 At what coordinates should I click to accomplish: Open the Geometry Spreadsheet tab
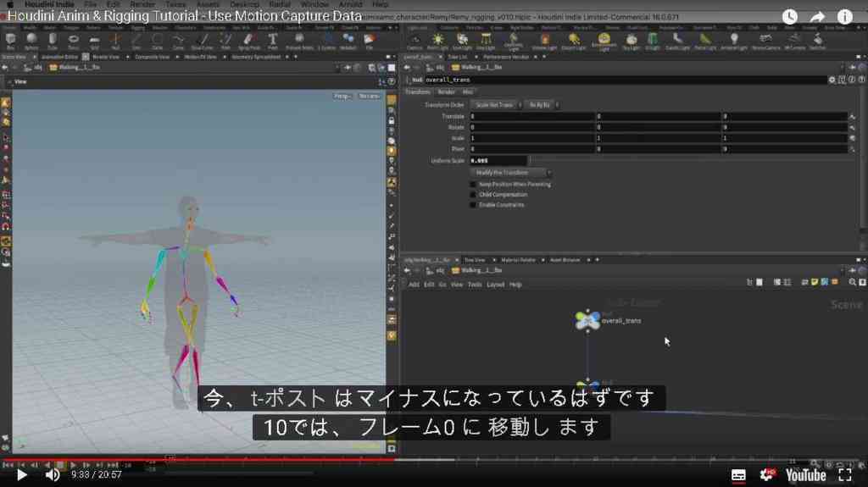tap(256, 57)
